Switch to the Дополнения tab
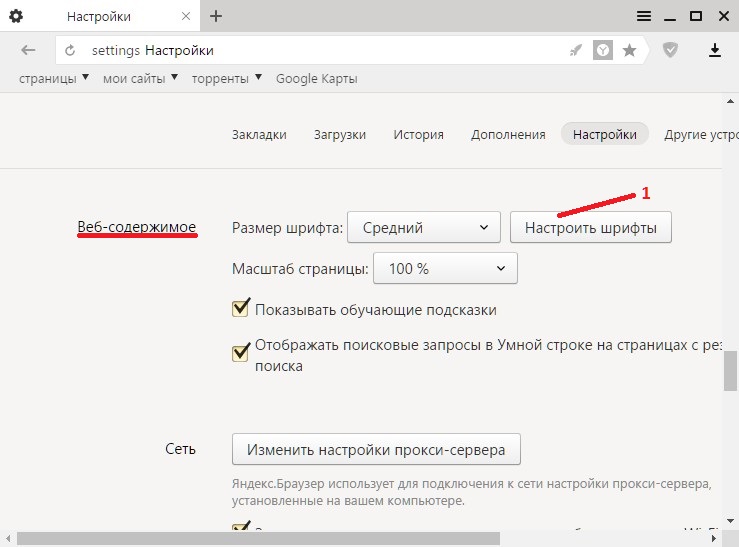This screenshot has height=547, width=739. pyautogui.click(x=508, y=135)
